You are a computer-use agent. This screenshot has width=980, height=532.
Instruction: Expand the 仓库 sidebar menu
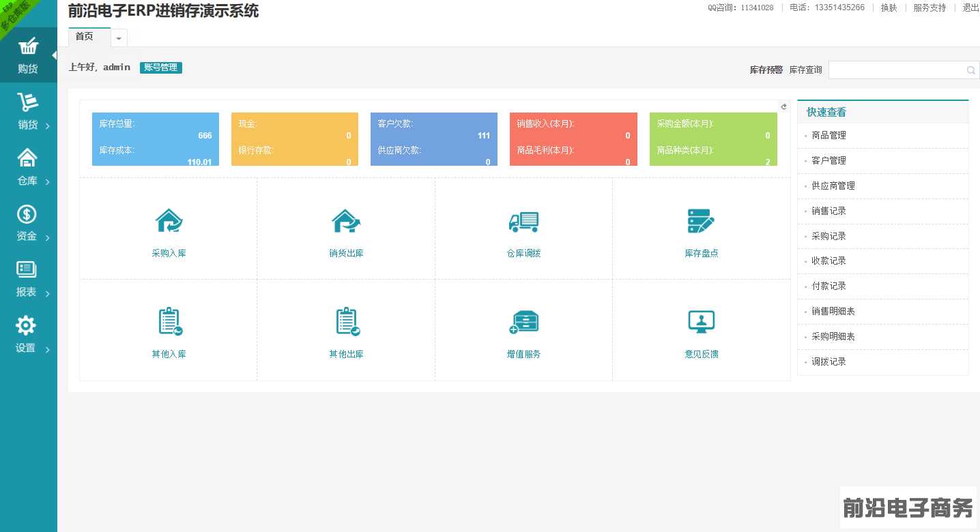28,168
